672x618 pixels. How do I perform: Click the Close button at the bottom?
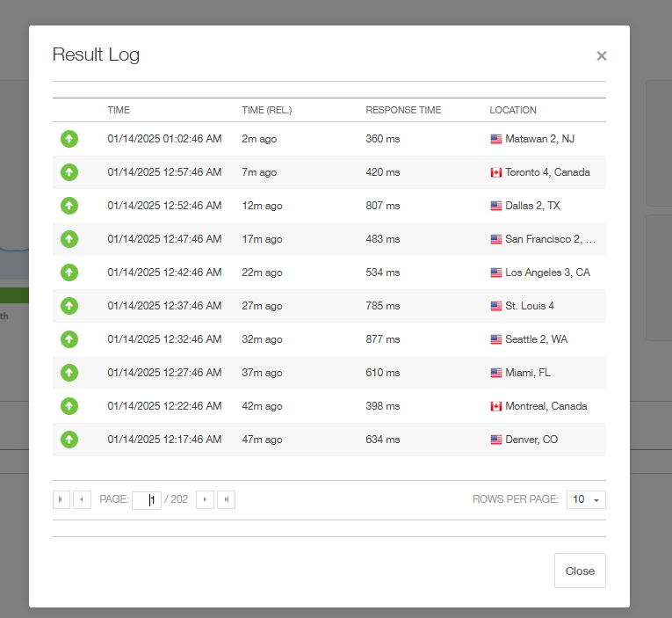pos(580,571)
